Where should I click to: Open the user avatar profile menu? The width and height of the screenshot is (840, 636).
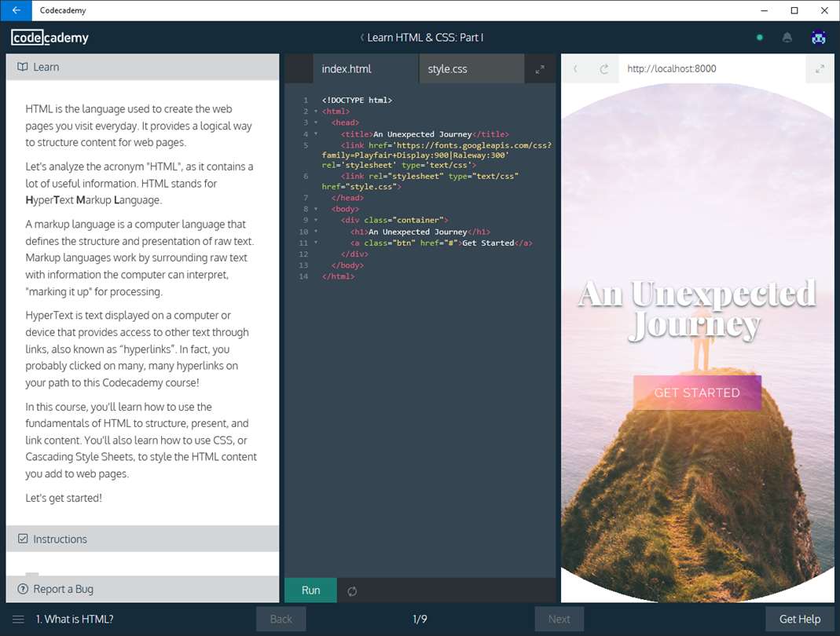click(x=818, y=38)
